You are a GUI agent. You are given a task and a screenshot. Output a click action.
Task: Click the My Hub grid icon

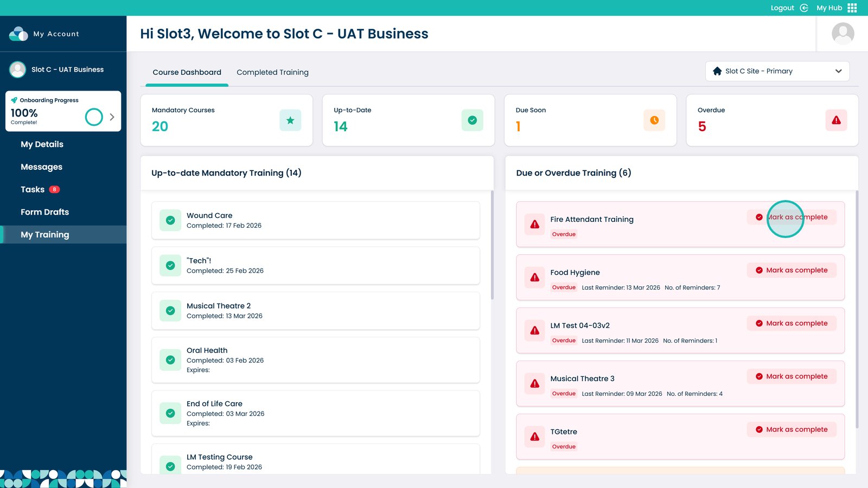tap(852, 8)
